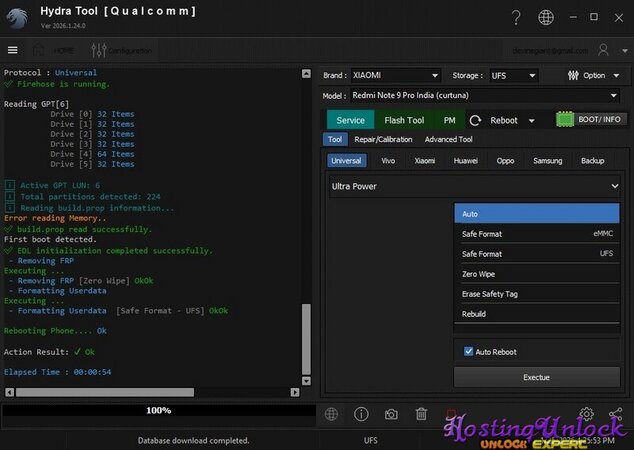Open the Brand dropdown showing XIAOMI
The width and height of the screenshot is (634, 450).
pyautogui.click(x=395, y=75)
